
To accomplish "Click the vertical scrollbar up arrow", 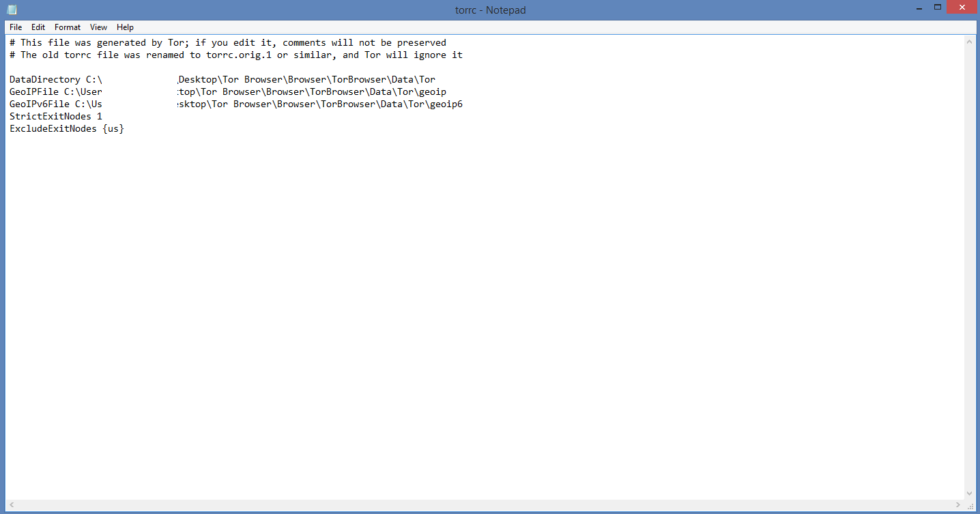I will [969, 42].
